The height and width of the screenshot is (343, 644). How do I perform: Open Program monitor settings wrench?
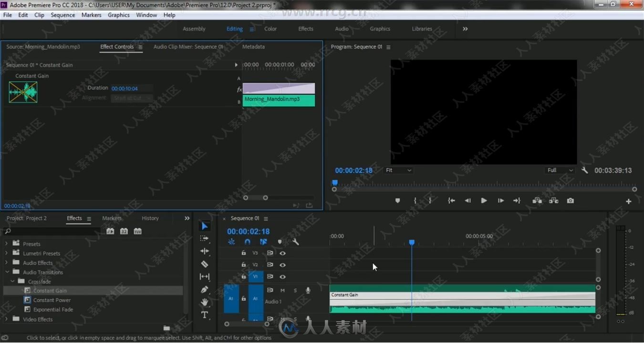pos(585,170)
